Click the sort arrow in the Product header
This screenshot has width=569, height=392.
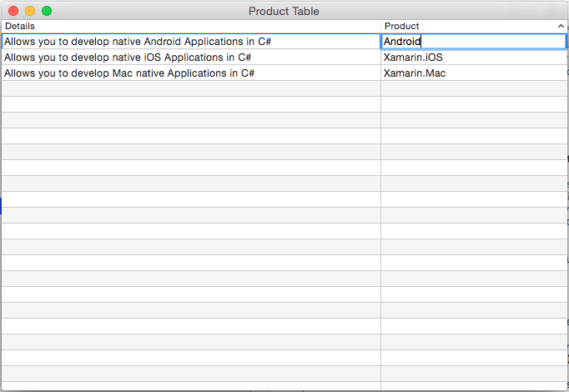(561, 26)
